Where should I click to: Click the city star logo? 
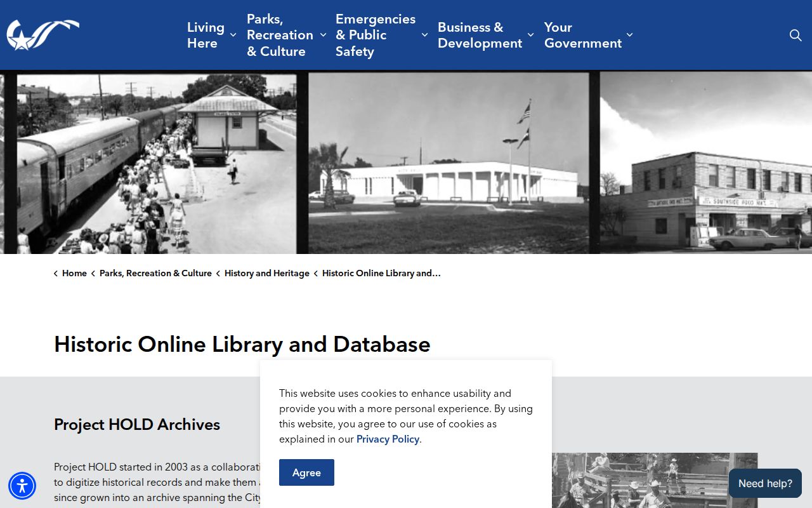[43, 35]
